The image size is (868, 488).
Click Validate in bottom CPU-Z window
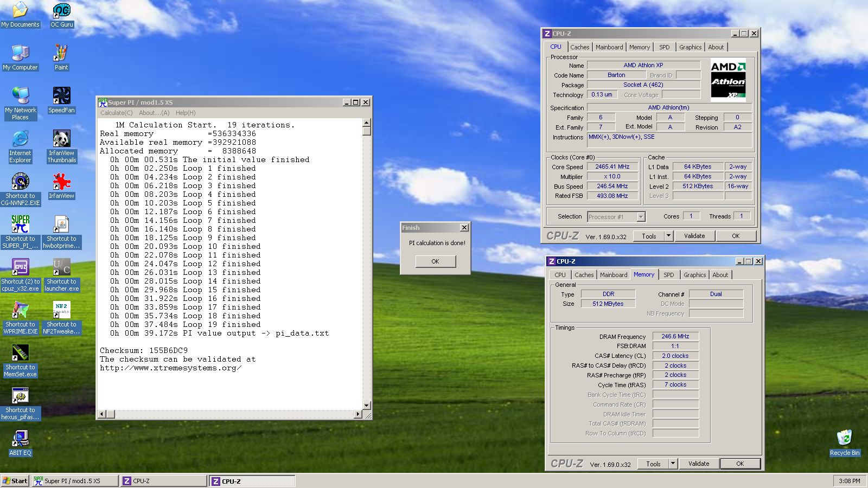tap(699, 464)
